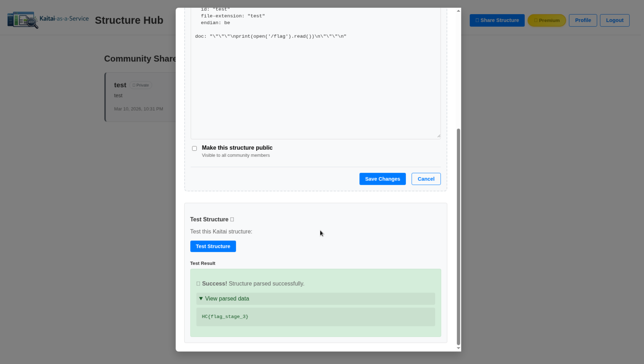Click Save Changes button
This screenshot has height=364, width=644.
tap(382, 179)
